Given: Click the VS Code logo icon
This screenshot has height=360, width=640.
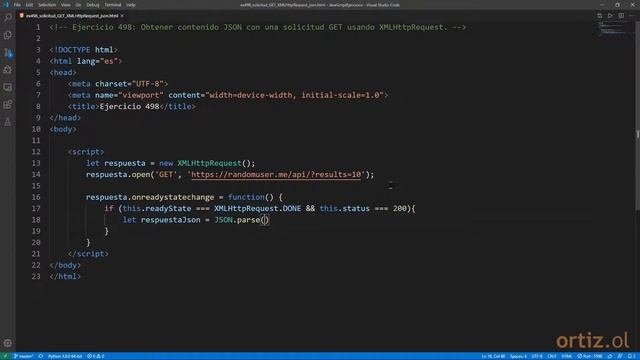Looking at the screenshot, I should click(x=6, y=4).
